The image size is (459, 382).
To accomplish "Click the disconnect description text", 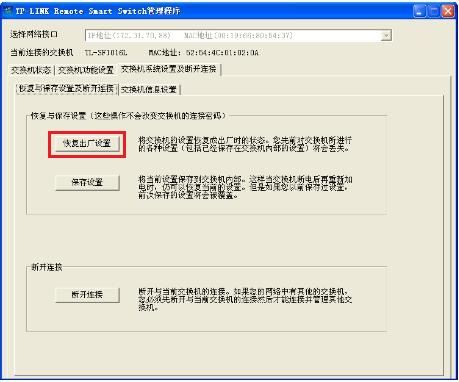I will (245, 299).
